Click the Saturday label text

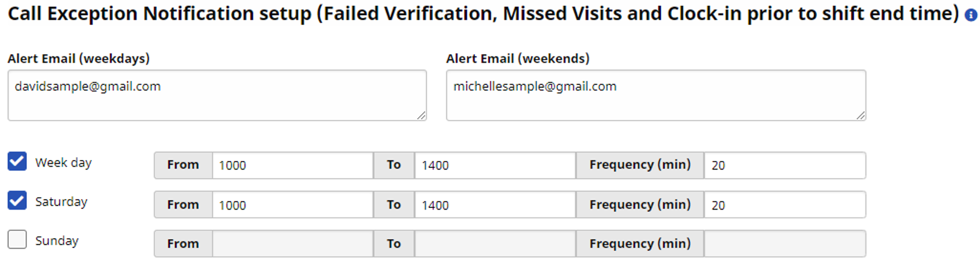pyautogui.click(x=61, y=202)
